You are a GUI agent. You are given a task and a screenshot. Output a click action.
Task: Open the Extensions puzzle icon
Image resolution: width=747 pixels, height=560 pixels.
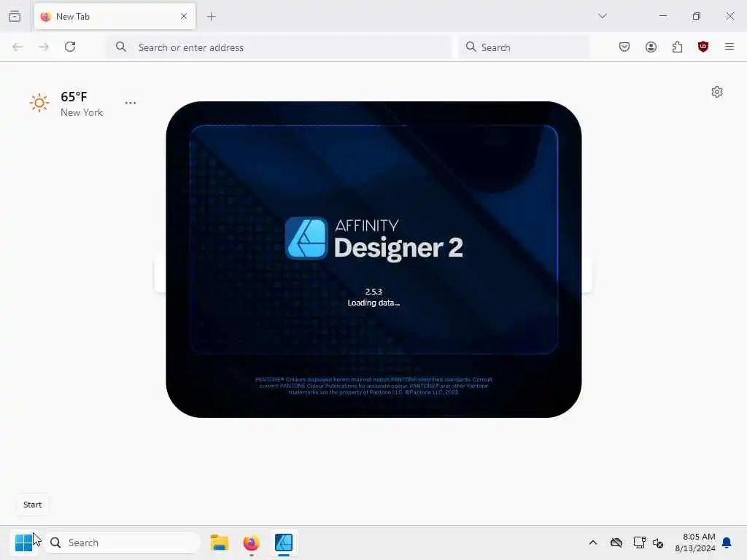point(677,47)
